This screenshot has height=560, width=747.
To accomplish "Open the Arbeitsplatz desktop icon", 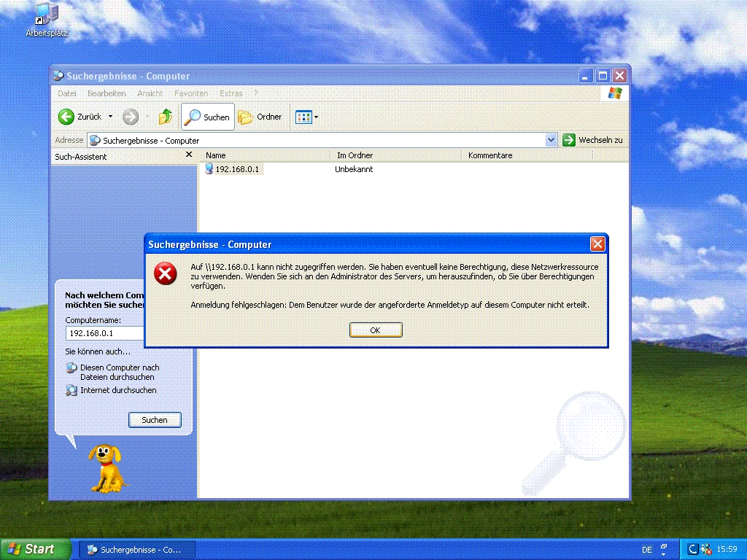I will click(46, 20).
